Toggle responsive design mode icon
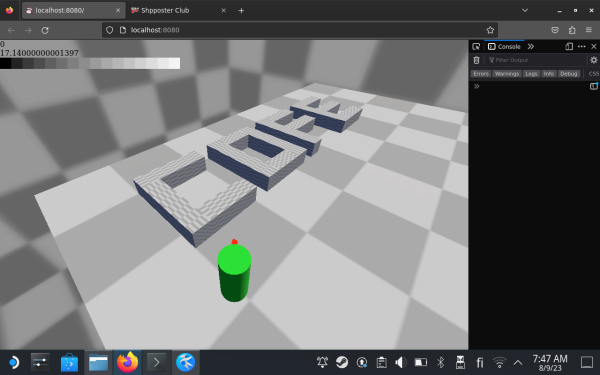 tap(569, 47)
